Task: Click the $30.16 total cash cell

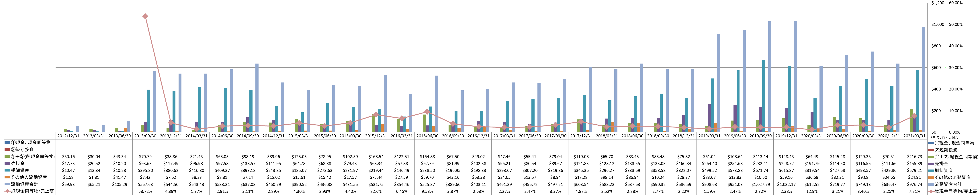Action: coord(69,157)
